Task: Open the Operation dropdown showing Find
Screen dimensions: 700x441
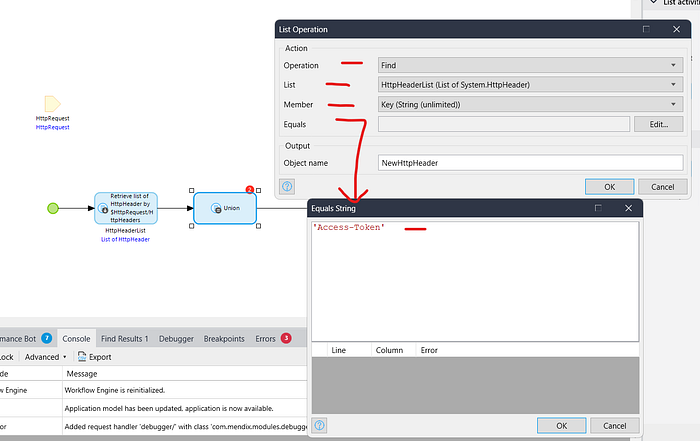Action: (x=529, y=65)
